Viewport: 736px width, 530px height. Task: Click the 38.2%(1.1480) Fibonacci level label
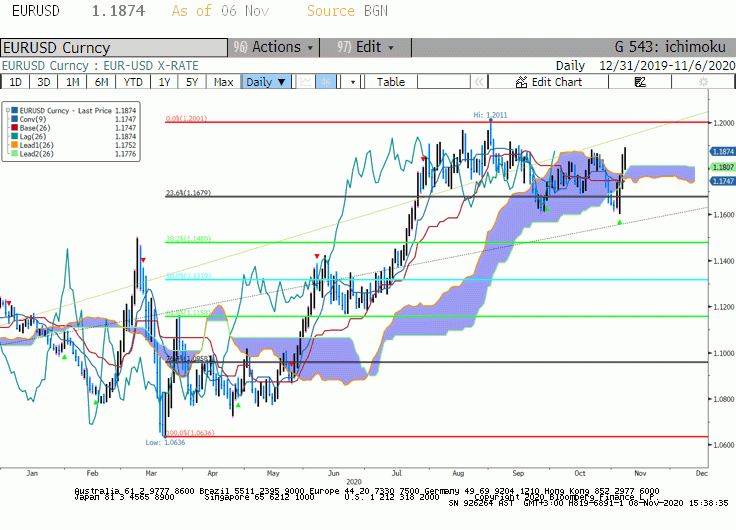click(188, 238)
